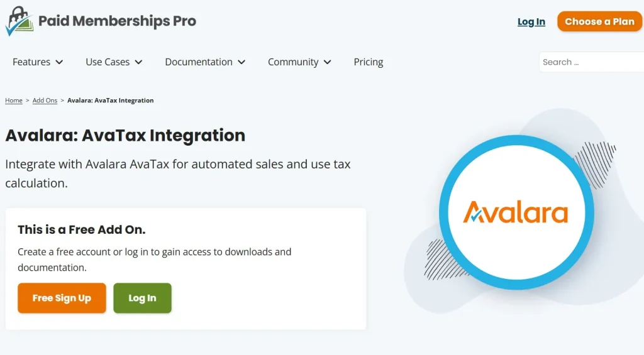Select Use Cases in the navigation

[108, 62]
